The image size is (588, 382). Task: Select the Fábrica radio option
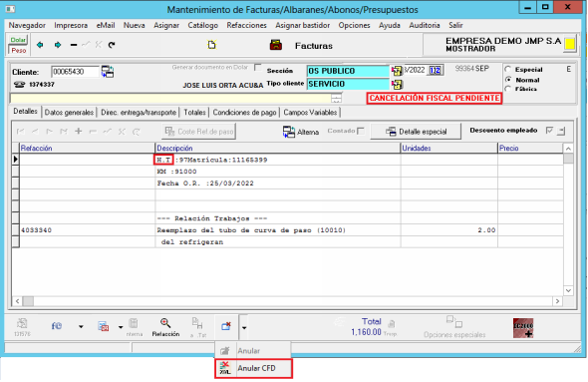click(x=508, y=89)
